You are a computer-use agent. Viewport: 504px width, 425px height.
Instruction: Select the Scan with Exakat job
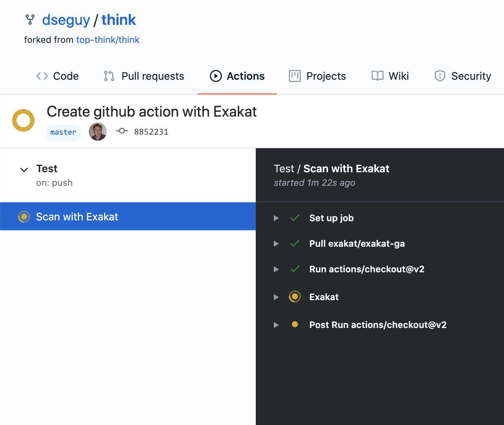pyautogui.click(x=128, y=217)
